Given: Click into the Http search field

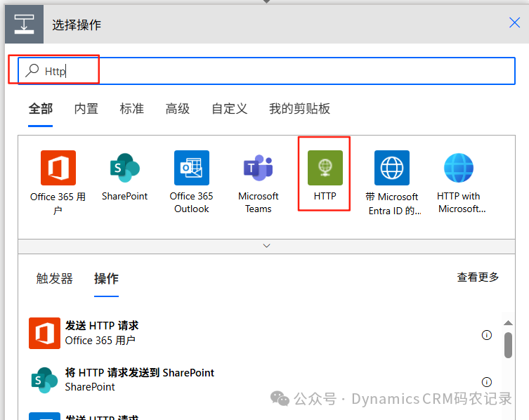Looking at the screenshot, I should point(266,71).
